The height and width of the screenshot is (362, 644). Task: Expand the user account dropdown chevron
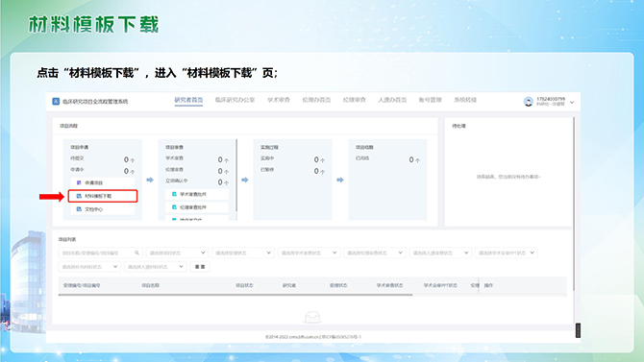(572, 102)
